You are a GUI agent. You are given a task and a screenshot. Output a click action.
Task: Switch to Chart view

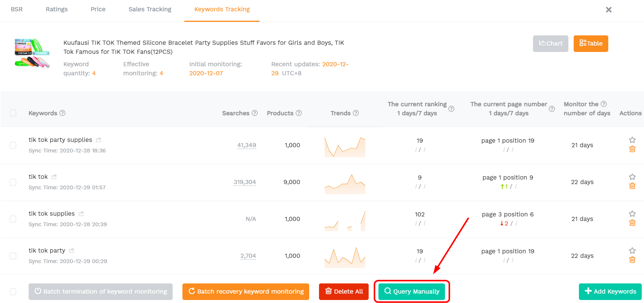pyautogui.click(x=551, y=44)
